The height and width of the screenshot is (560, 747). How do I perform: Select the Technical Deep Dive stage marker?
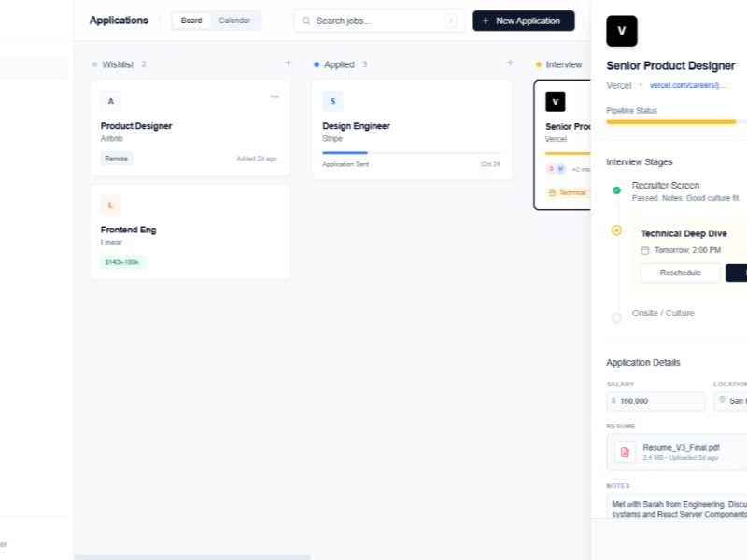tap(616, 231)
